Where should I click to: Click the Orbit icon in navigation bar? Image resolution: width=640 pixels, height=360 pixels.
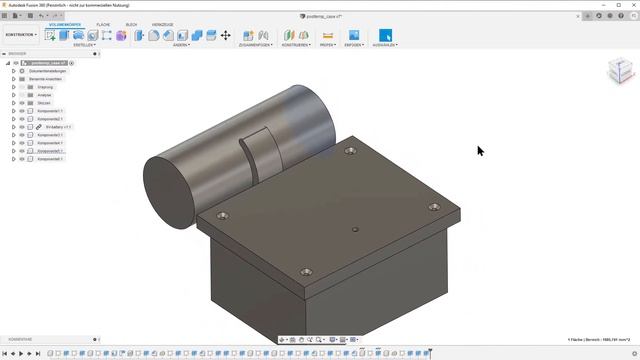pyautogui.click(x=282, y=340)
